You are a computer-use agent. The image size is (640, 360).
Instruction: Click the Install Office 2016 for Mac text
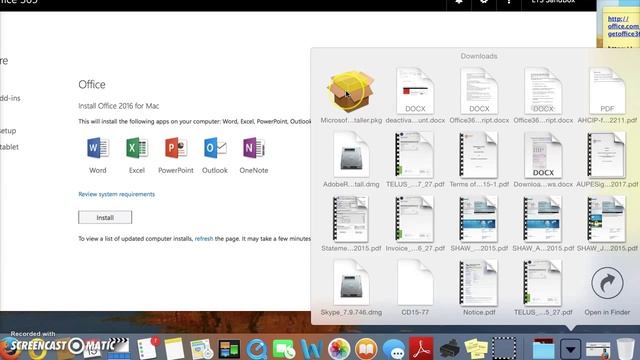[x=119, y=106]
